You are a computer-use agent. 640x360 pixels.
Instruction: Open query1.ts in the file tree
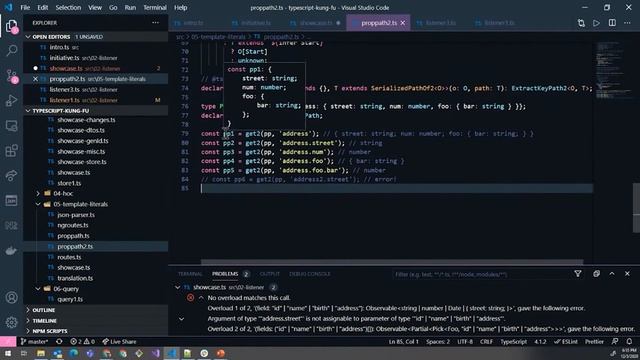point(70,299)
